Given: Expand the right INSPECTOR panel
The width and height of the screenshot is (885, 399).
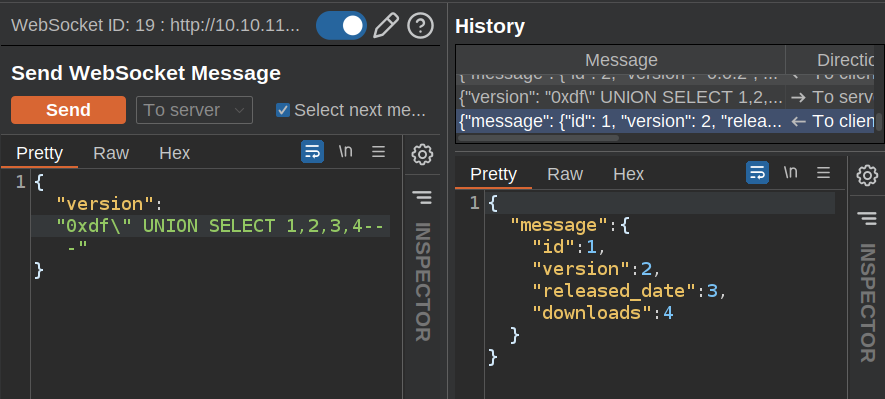Looking at the screenshot, I should click(867, 302).
